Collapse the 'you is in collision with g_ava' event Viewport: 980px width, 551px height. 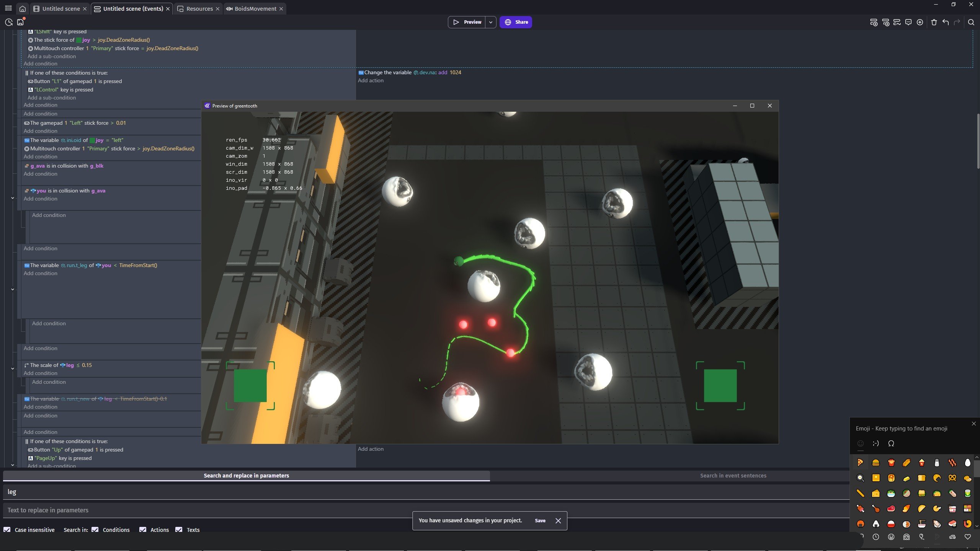pos(13,198)
